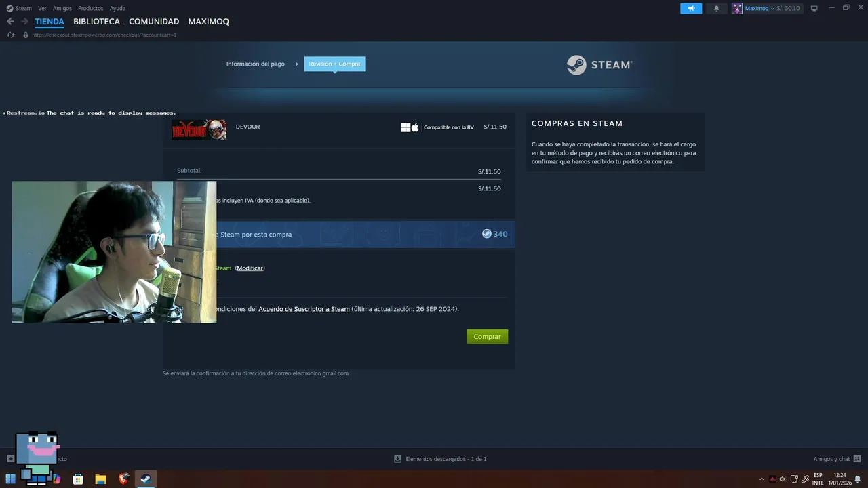The height and width of the screenshot is (488, 868).
Task: Click the COMPRAS EN STEAM heading
Action: 577,123
